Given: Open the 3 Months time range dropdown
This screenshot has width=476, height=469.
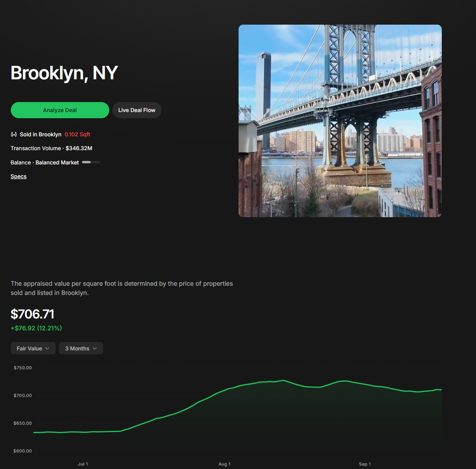Looking at the screenshot, I should click(81, 348).
